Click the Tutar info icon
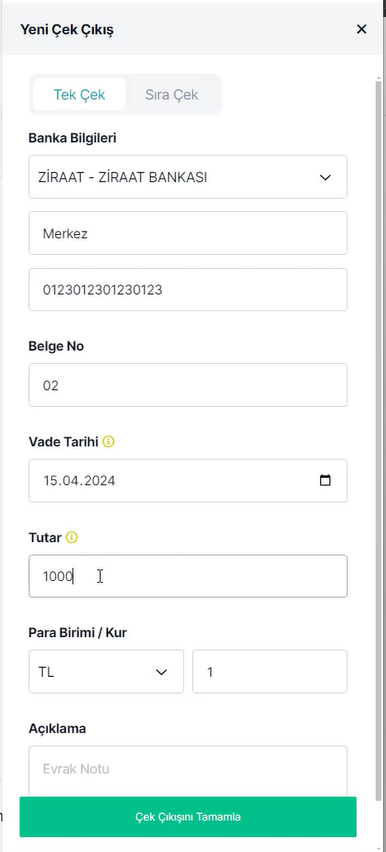Screen dimensions: 386x852 (x=72, y=537)
